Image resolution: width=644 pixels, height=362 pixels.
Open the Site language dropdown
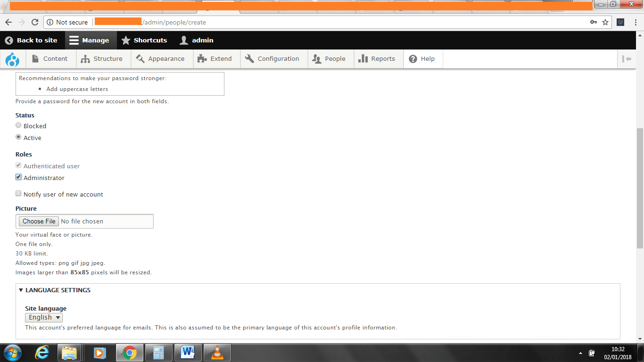(44, 318)
